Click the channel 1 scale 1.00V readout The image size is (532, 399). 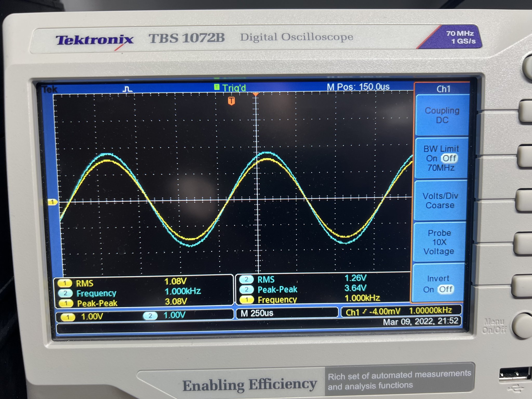[x=92, y=317]
